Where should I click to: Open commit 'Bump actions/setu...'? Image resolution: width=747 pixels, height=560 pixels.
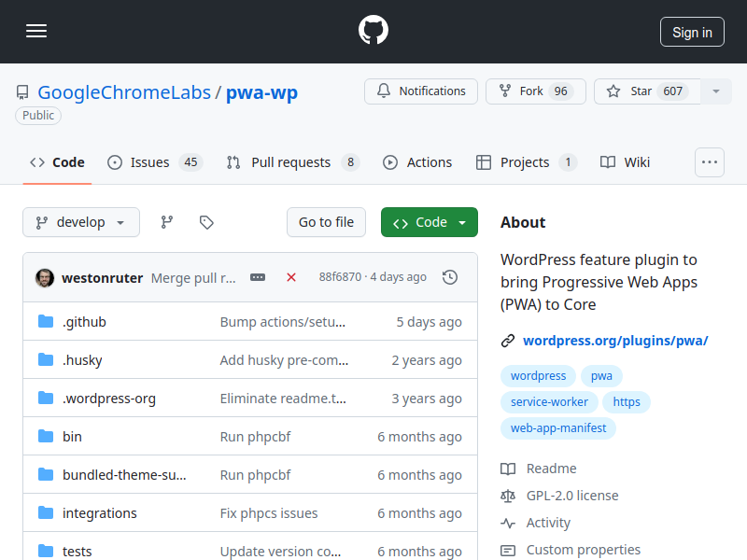[x=283, y=322]
